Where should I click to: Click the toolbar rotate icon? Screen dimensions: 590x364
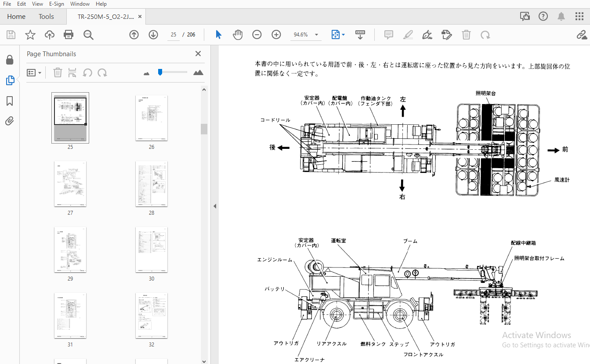pyautogui.click(x=485, y=35)
